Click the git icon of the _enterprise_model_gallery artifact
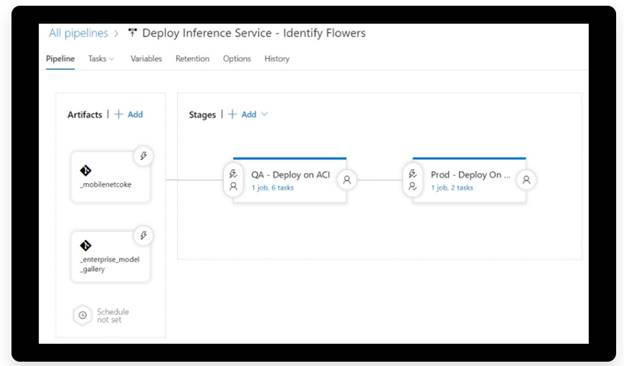 pyautogui.click(x=86, y=245)
